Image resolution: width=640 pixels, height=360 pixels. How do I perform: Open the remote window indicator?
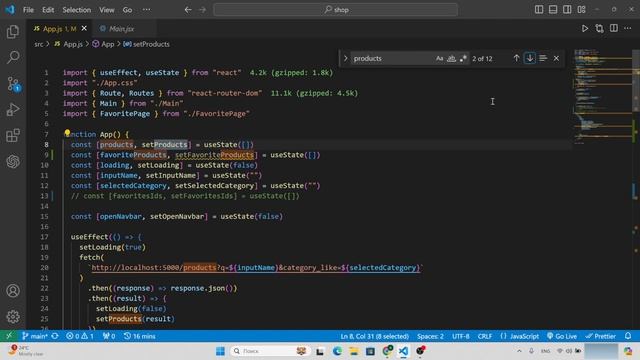pyautogui.click(x=9, y=336)
